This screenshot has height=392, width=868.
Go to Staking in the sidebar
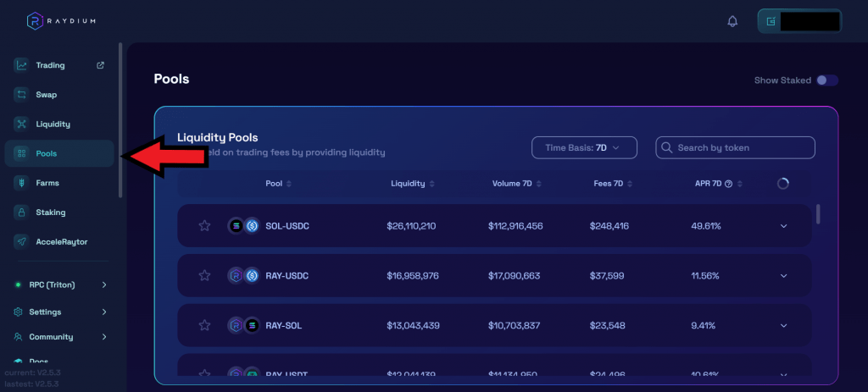50,213
